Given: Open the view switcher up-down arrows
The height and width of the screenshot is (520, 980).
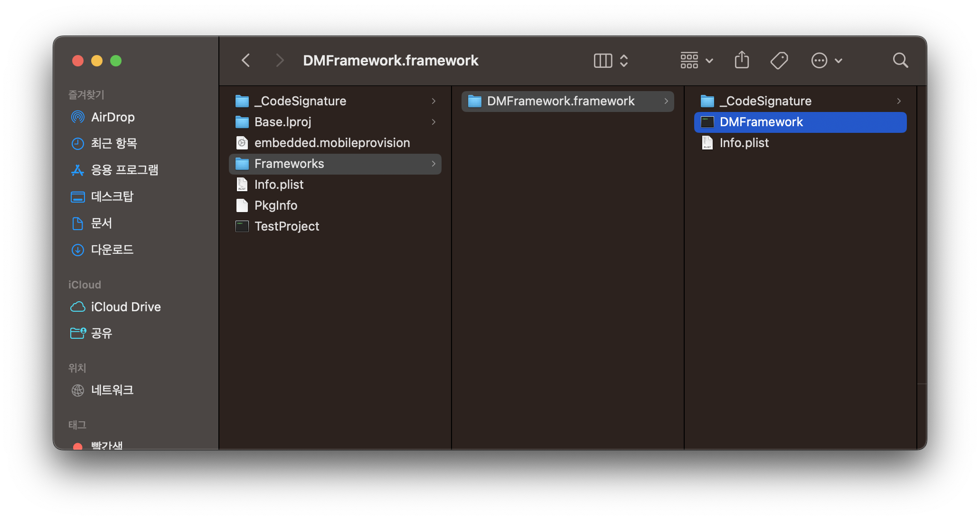Looking at the screenshot, I should (x=624, y=61).
